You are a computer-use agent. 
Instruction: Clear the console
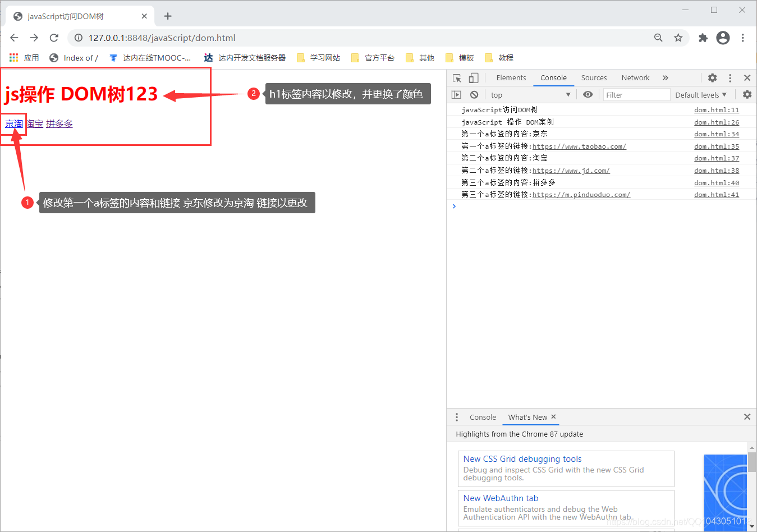tap(474, 95)
